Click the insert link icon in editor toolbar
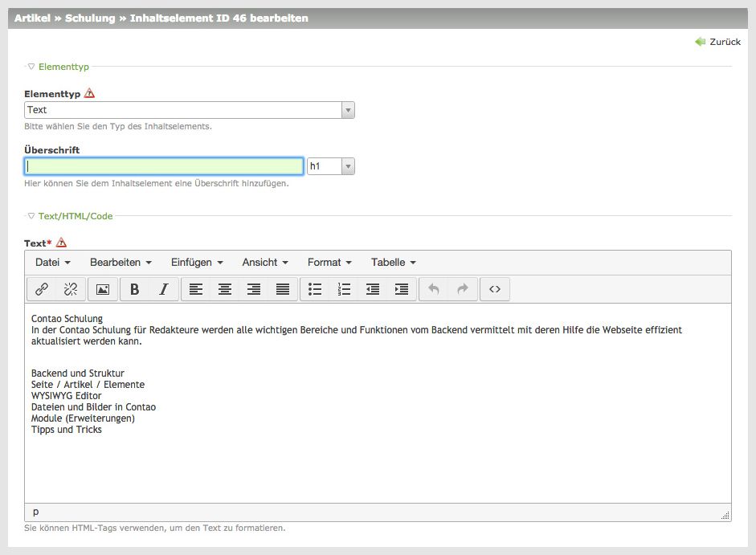The width and height of the screenshot is (756, 555). tap(42, 289)
